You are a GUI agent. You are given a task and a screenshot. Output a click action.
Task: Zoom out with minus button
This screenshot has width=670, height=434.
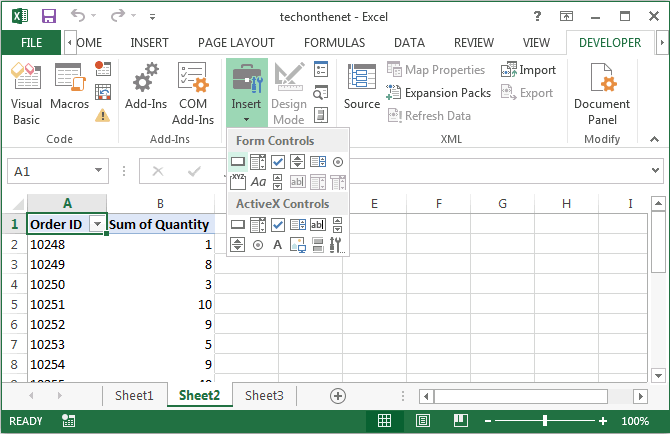click(488, 421)
